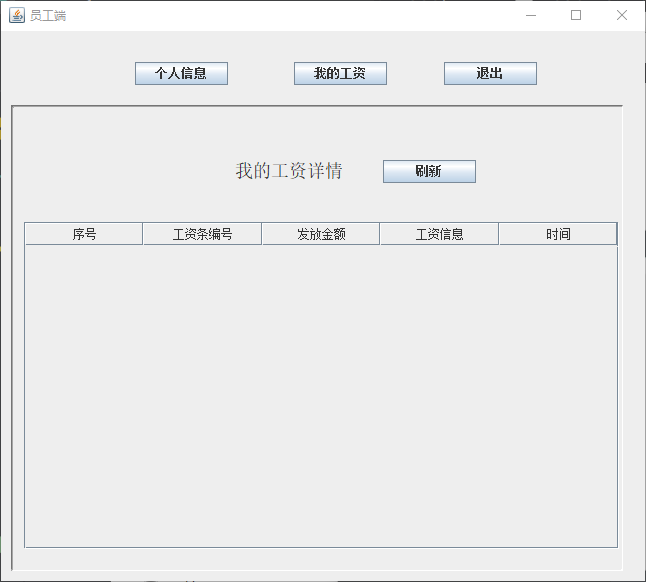The image size is (646, 582).
Task: Select the 工资条编号 column header
Action: 202,234
